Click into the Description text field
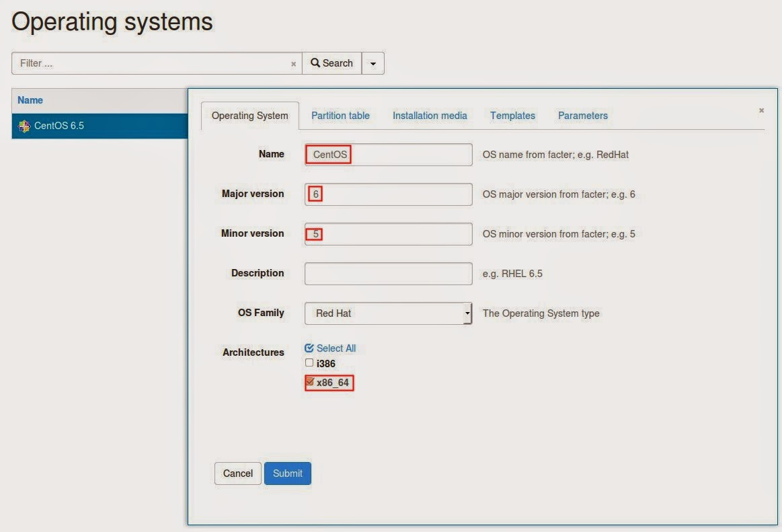This screenshot has width=782, height=532. coord(388,274)
